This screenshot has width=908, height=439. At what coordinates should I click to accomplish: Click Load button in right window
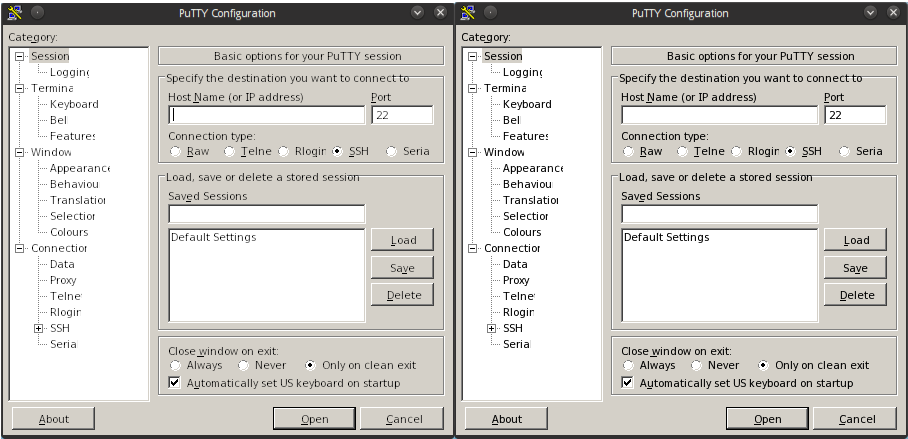coord(855,240)
